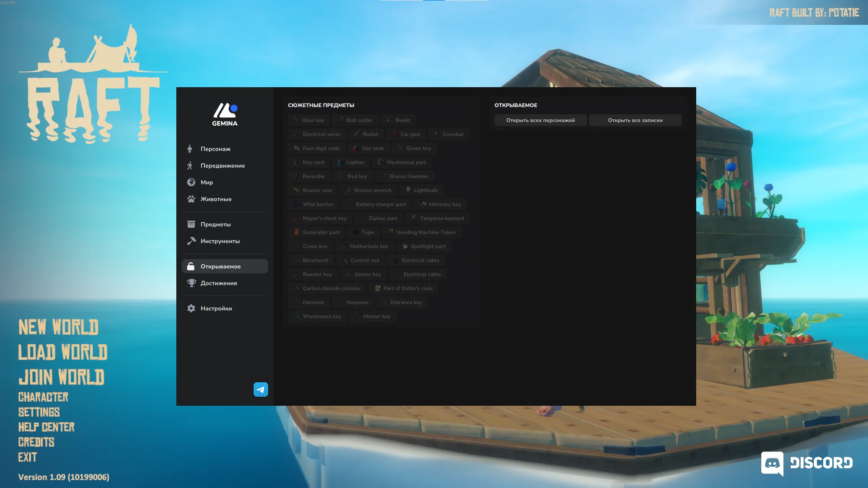This screenshot has height=488, width=868.
Task: Click the Green key item icon
Action: (x=400, y=148)
